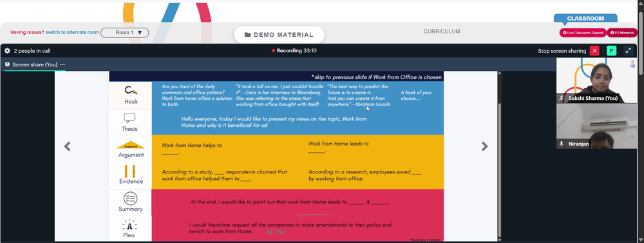Viewport: 644px width, 243px height.
Task: Select the CLASSROOM tab
Action: (585, 19)
